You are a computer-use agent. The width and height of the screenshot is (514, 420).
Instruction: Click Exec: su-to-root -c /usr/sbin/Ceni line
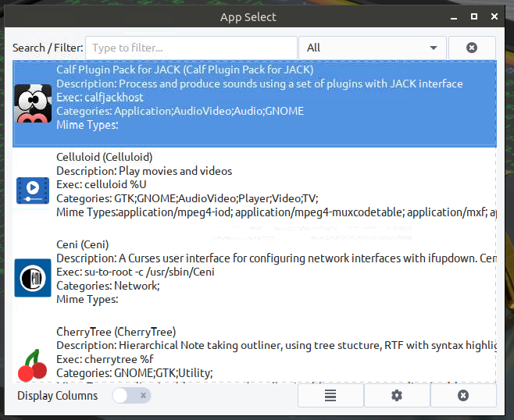tap(135, 272)
